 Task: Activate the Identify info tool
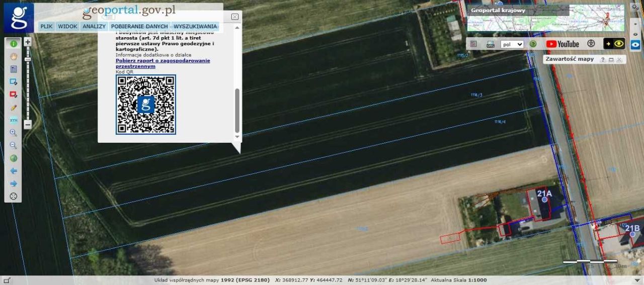pos(13,44)
